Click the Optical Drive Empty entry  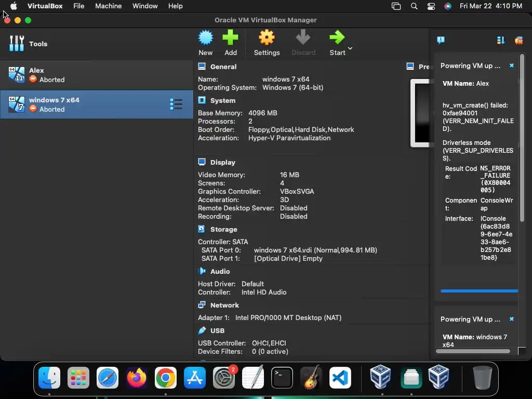[x=288, y=259]
